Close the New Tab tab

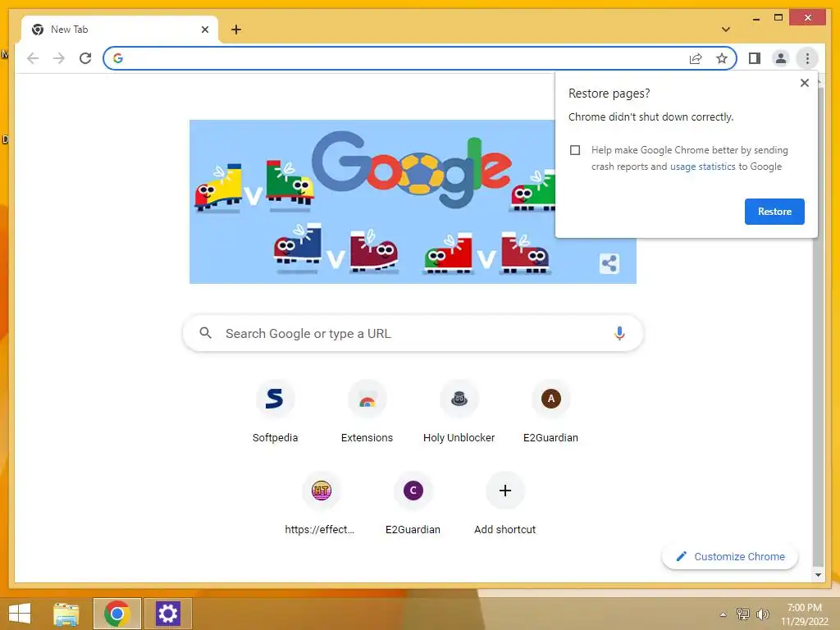204,30
